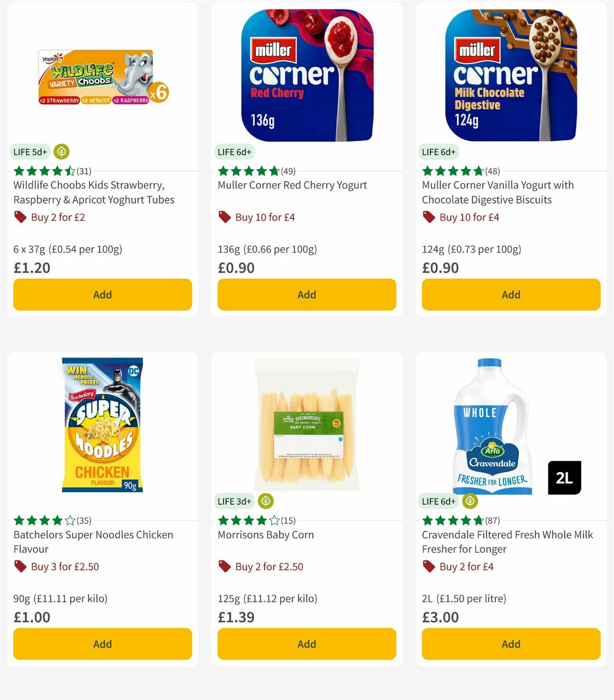Click the red offer tag icon on Muller Red Cherry
This screenshot has height=700, width=614.
(224, 217)
